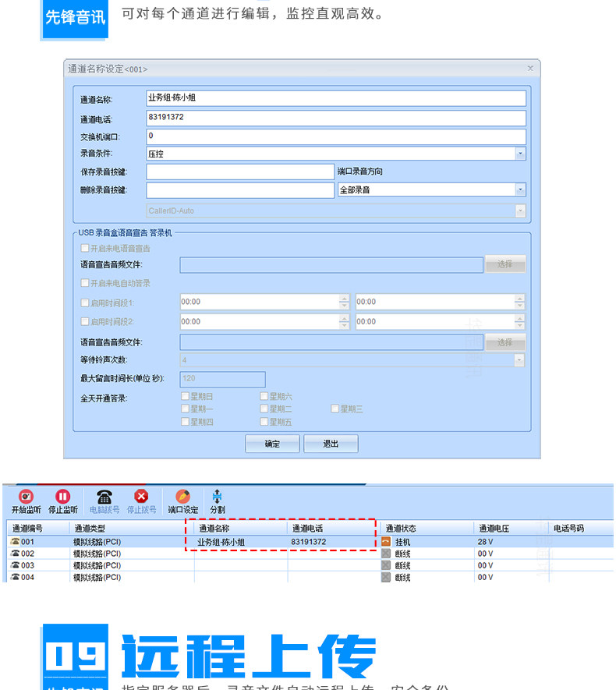The width and height of the screenshot is (616, 690).
Task: Click phone icon of channel 002
Action: (16, 553)
